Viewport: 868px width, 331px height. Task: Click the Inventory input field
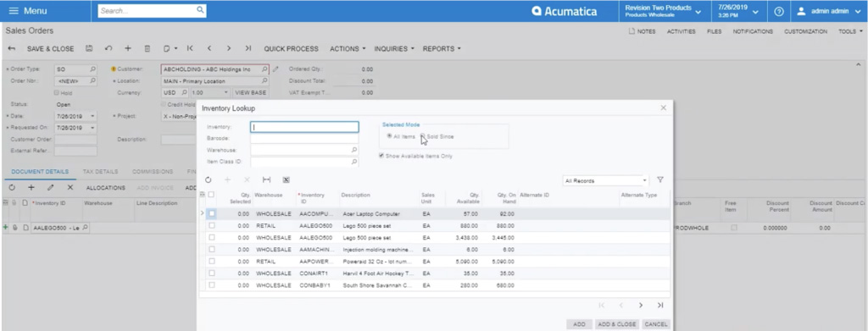[x=304, y=127]
